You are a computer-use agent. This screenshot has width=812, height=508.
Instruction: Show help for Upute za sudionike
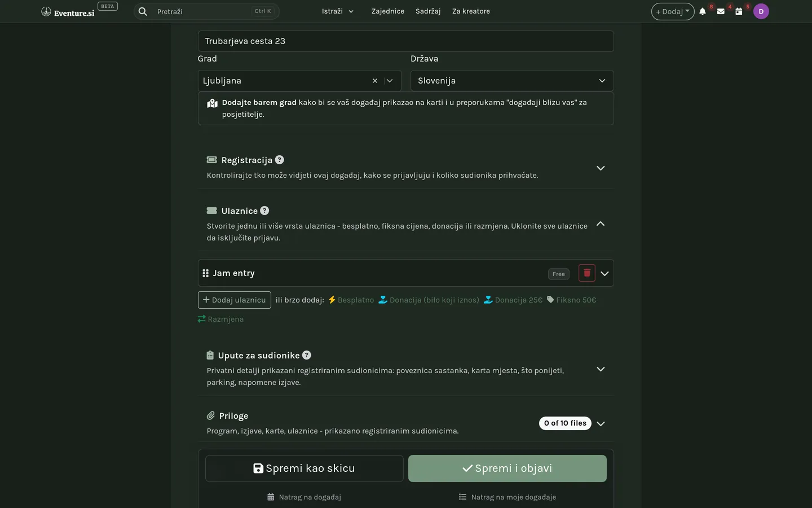click(307, 355)
